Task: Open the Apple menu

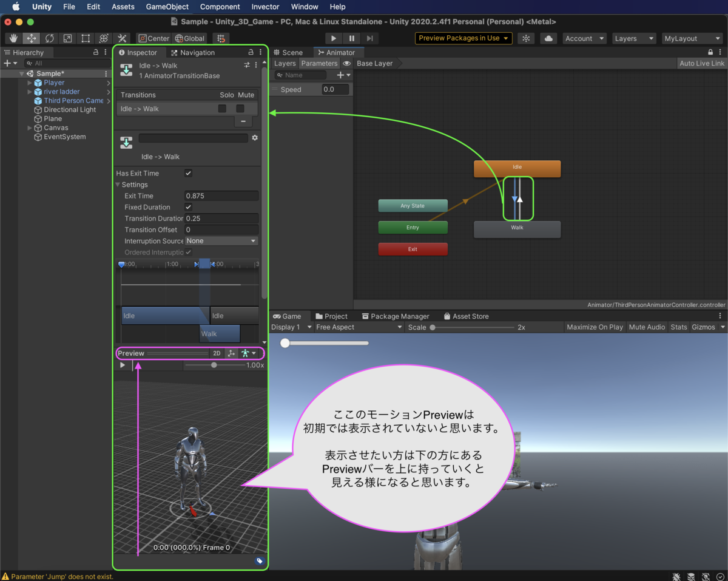Action: pyautogui.click(x=16, y=7)
